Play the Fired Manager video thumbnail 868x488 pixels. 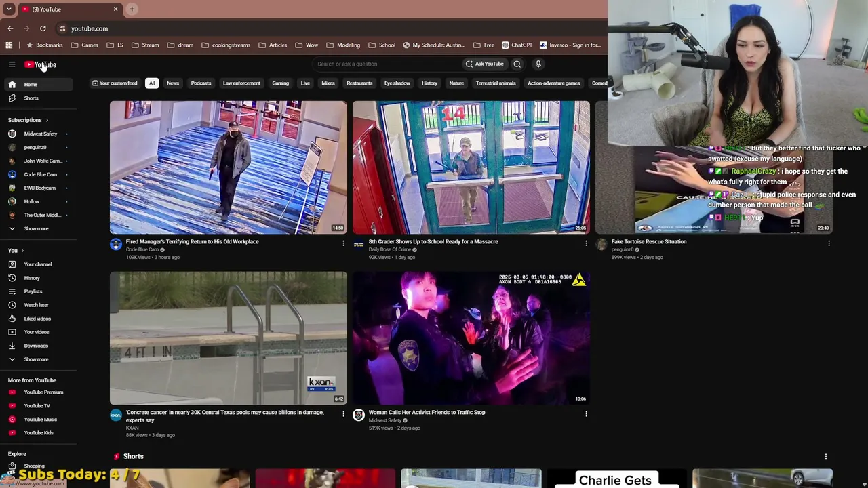[x=229, y=167]
